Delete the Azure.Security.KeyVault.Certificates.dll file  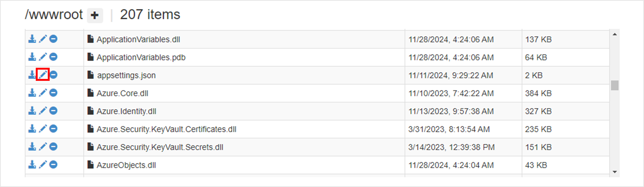pos(53,129)
